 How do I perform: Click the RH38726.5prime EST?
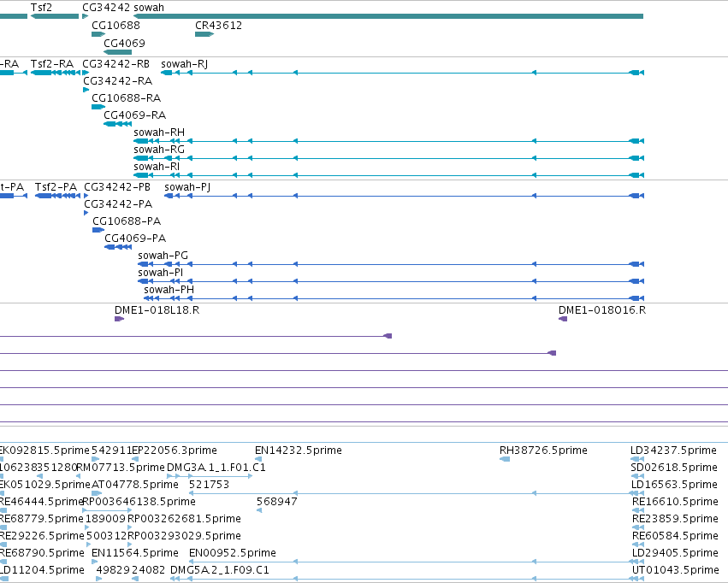(543, 450)
